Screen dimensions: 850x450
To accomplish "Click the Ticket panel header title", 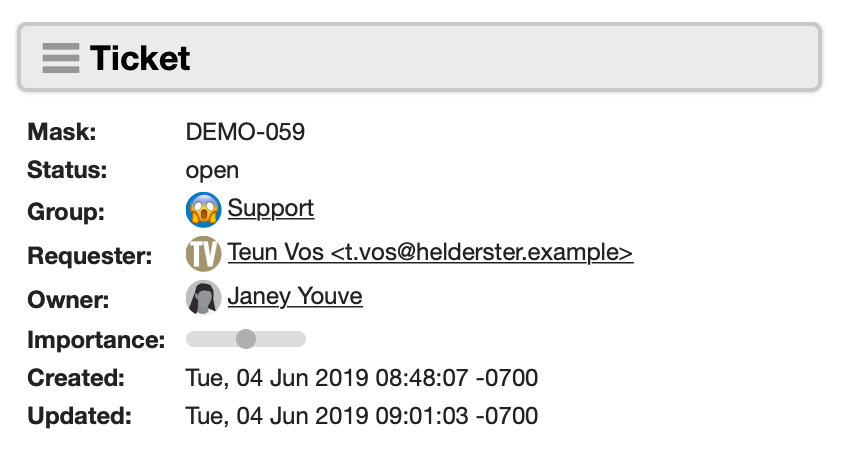I will pos(140,58).
